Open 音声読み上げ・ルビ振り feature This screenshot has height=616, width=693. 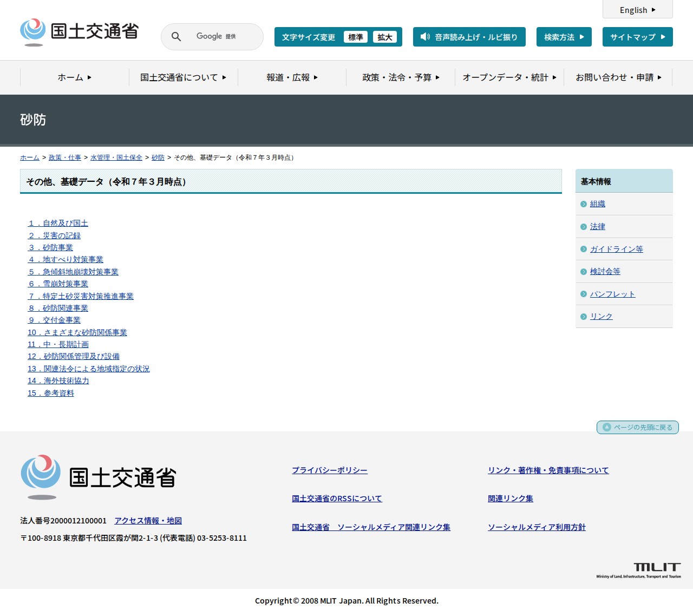tap(469, 37)
